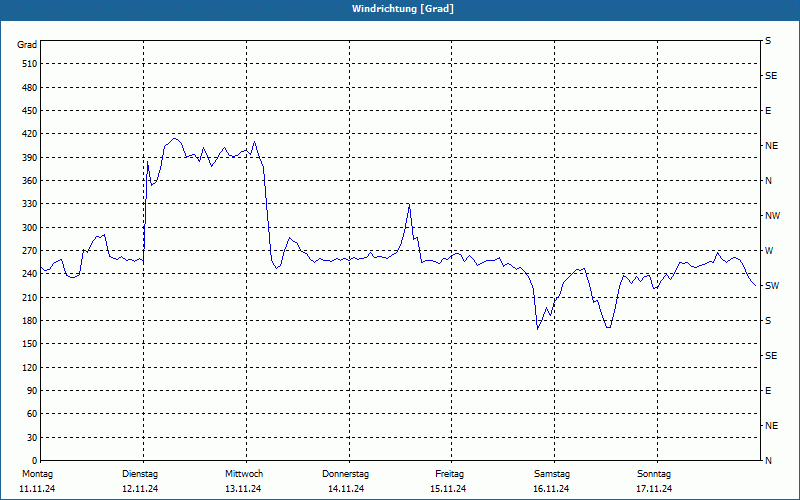
Task: Select the 0 axis value
Action: point(35,461)
